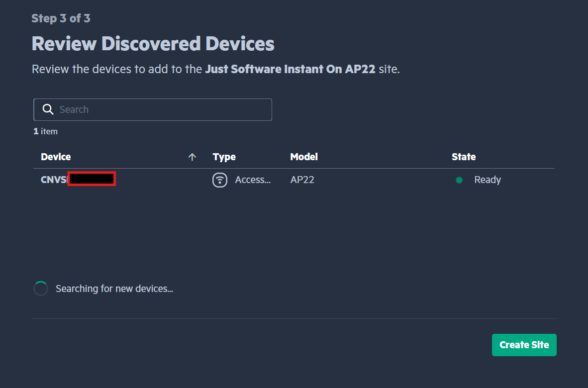Viewport: 588px width, 388px height.
Task: Click the AP22 model cell
Action: [302, 180]
